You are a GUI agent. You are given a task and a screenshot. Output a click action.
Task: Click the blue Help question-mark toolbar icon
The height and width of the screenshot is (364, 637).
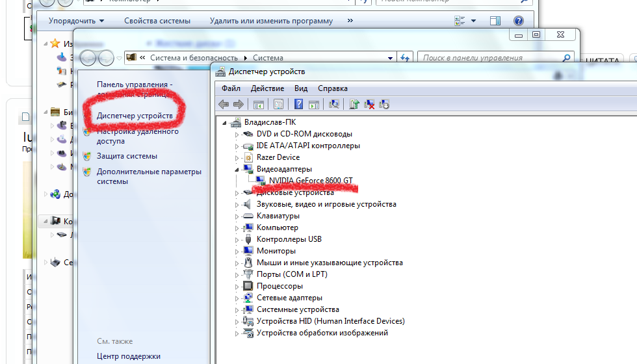pos(298,105)
